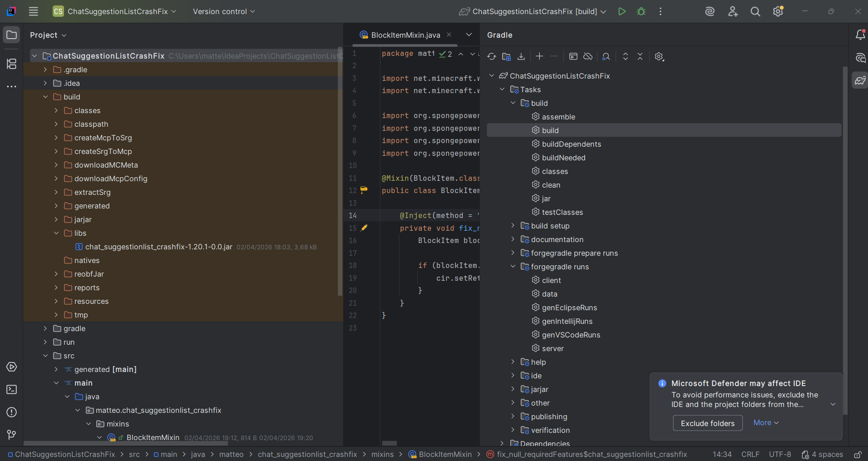Screen dimensions: 868x461
Task: Open the Problems tool window icon
Action: [x=12, y=412]
